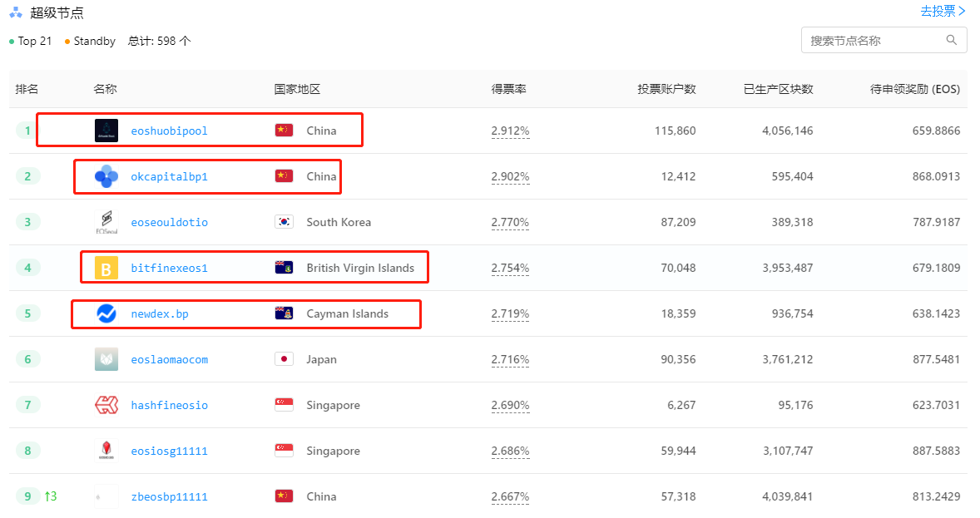Click the eoshuobipool node logo
Screen dimensions: 980x518
[106, 131]
